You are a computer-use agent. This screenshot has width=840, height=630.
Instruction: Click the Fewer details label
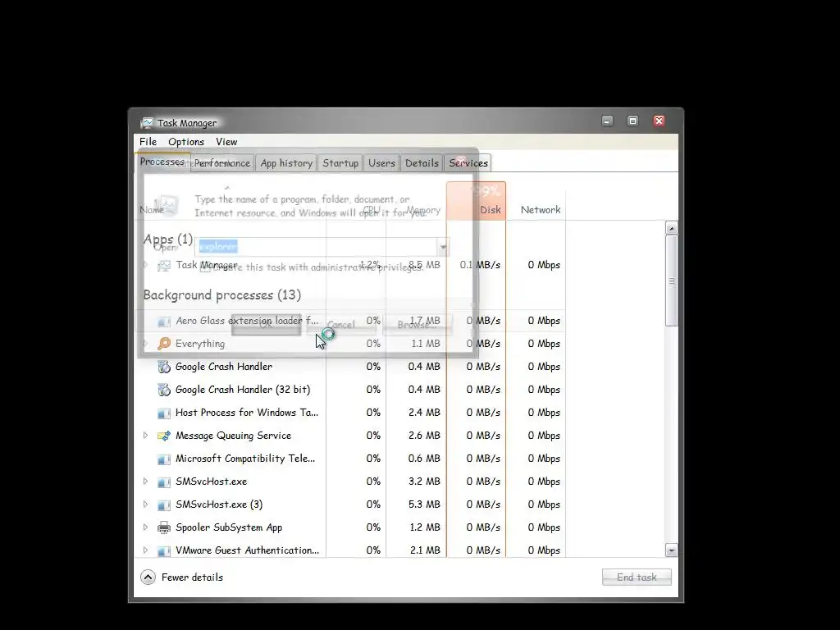[192, 577]
